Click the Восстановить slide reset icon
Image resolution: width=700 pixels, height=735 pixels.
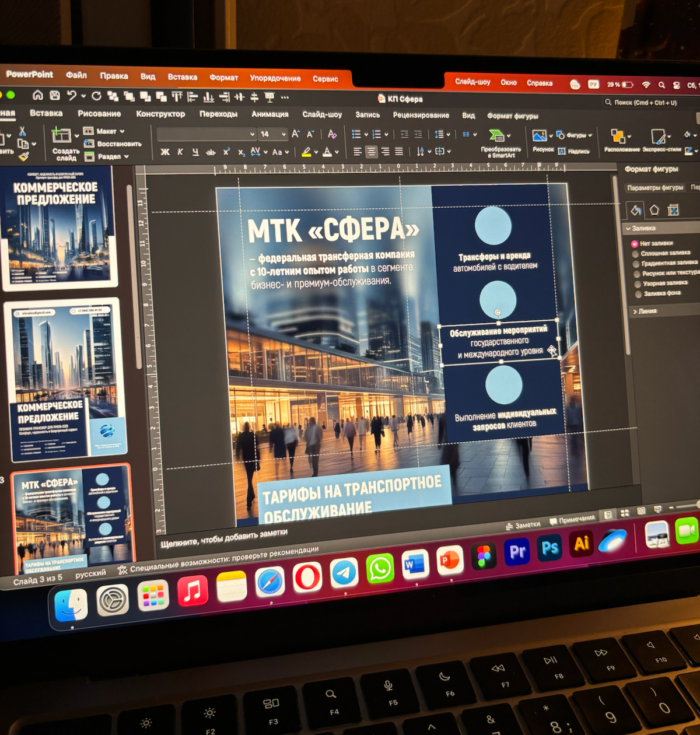coord(89,143)
